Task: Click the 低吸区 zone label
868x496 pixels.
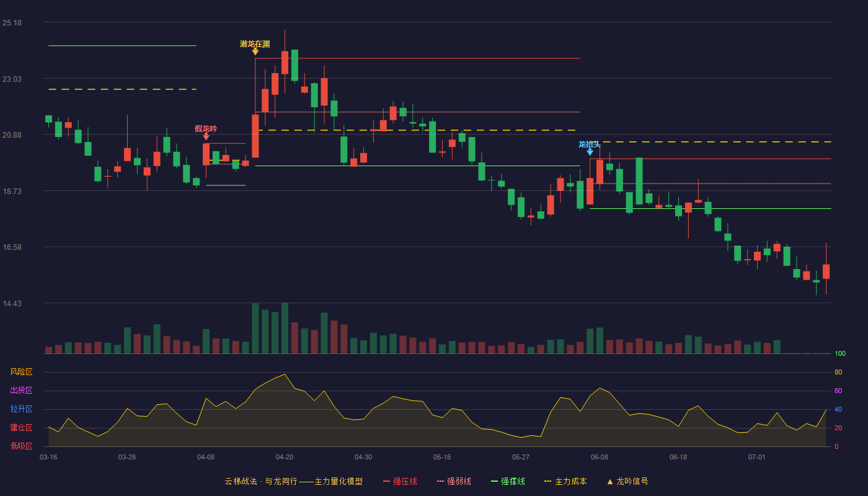Action: pyautogui.click(x=21, y=446)
